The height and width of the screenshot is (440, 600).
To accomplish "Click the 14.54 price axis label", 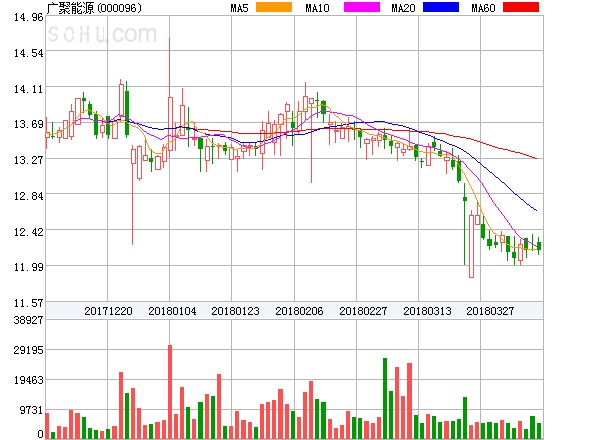I will coord(29,53).
